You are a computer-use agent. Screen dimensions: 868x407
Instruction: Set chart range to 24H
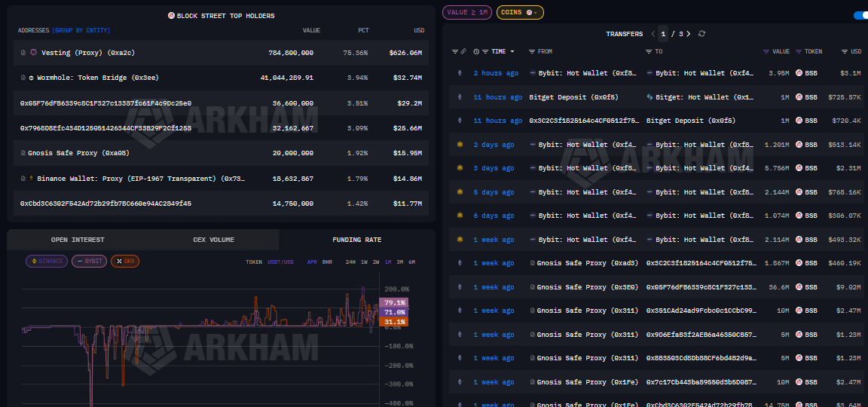350,262
